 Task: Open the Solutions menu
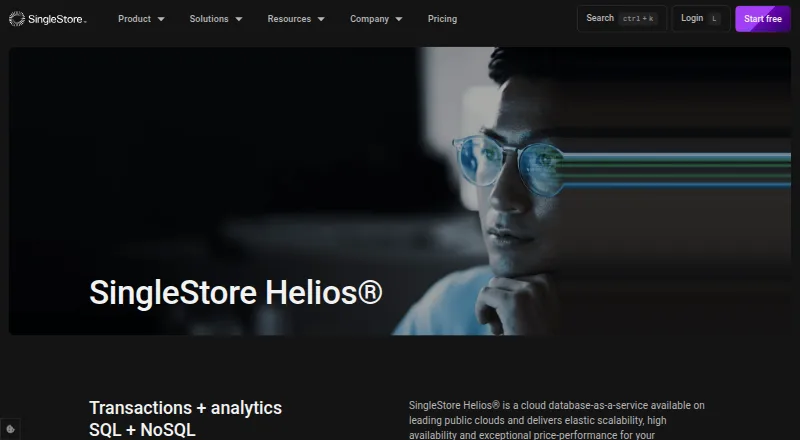[x=209, y=19]
